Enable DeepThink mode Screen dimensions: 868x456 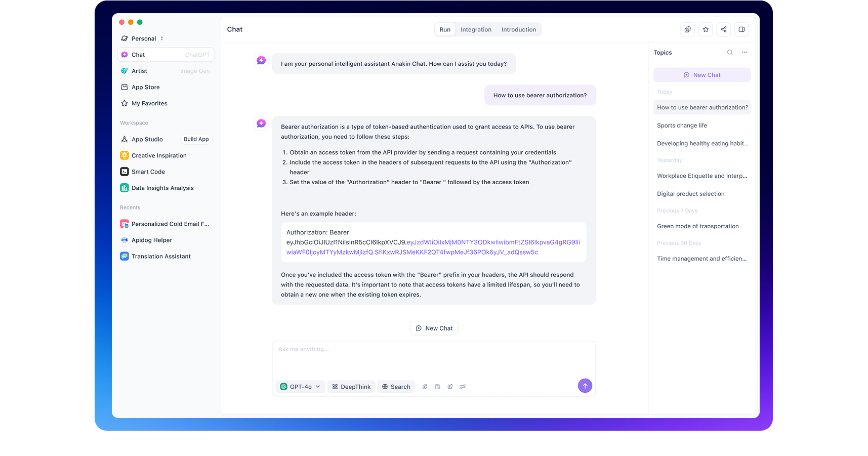point(351,387)
